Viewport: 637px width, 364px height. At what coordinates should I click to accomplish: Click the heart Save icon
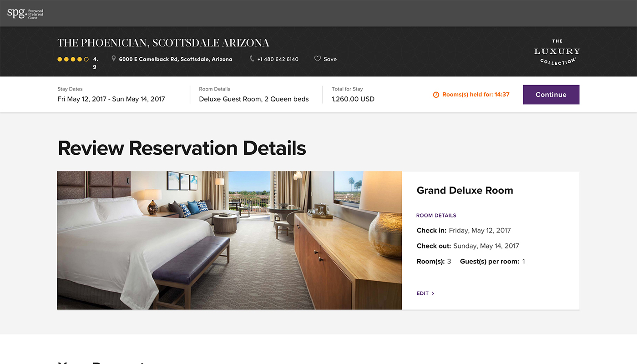[x=318, y=59]
